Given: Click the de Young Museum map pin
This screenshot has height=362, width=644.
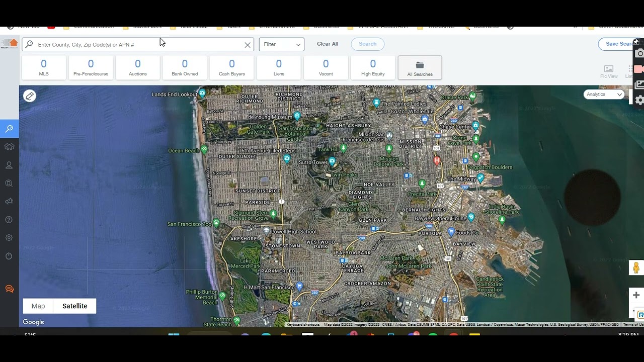Looking at the screenshot, I should [x=297, y=116].
